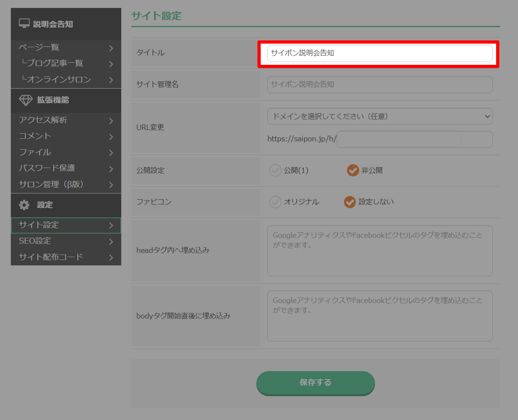Click the monitor icon beside 説明会告知

[x=24, y=23]
